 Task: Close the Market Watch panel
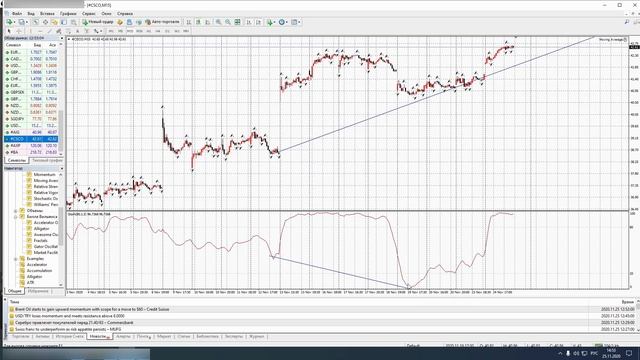click(x=62, y=38)
